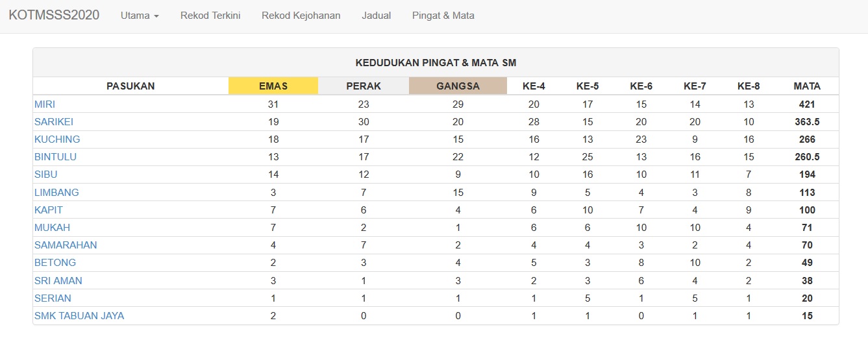Open the SIBU team link
The image size is (868, 338).
(x=45, y=174)
